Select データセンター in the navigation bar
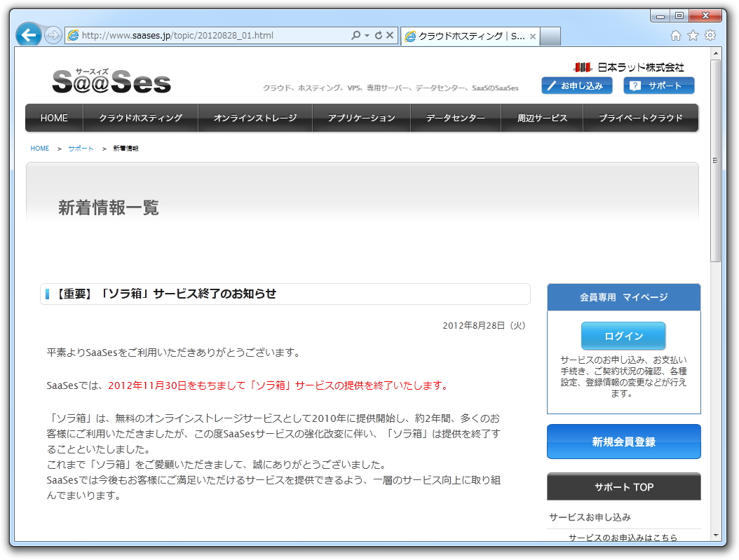 point(455,118)
